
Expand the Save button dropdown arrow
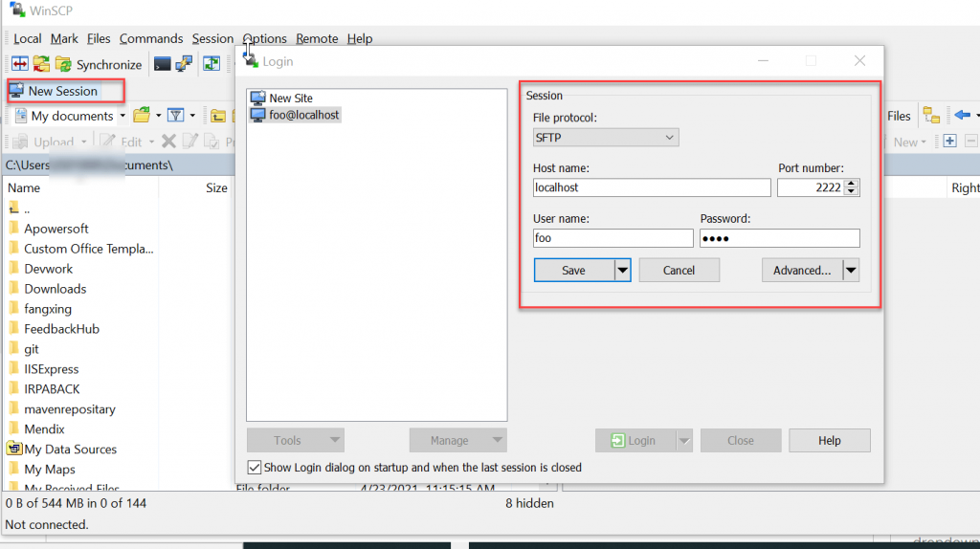point(622,271)
